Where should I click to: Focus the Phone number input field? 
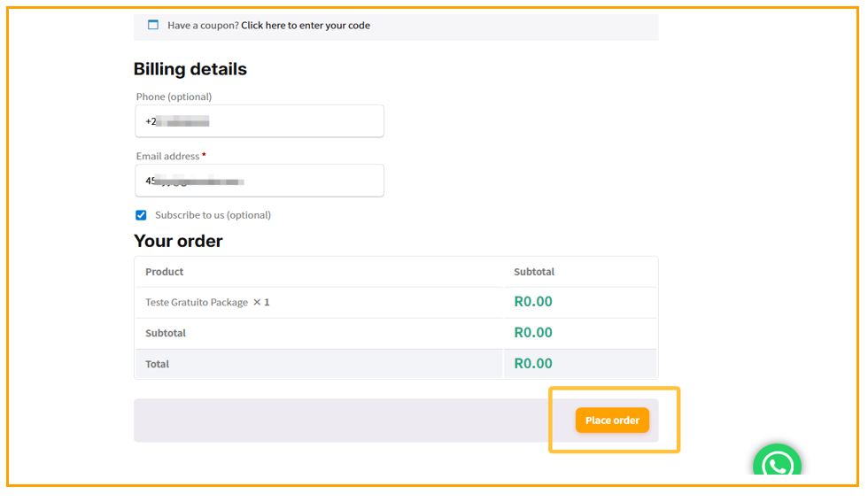260,121
